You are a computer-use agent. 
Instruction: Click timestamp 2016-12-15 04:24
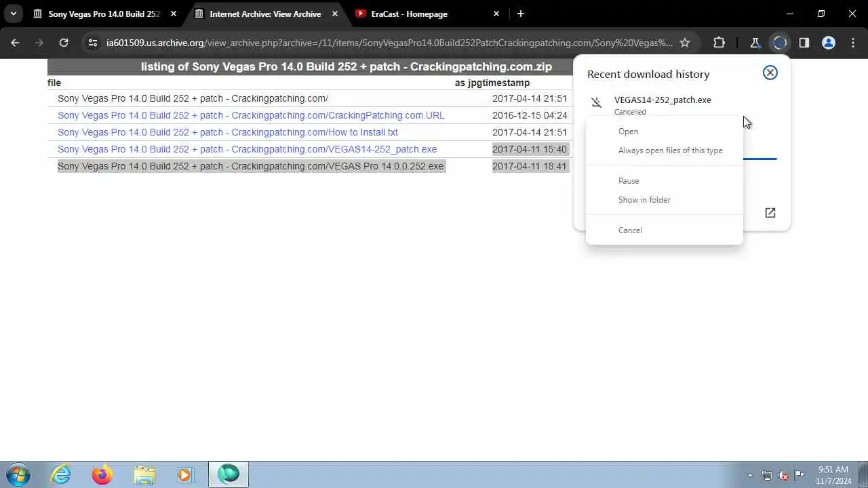(530, 115)
